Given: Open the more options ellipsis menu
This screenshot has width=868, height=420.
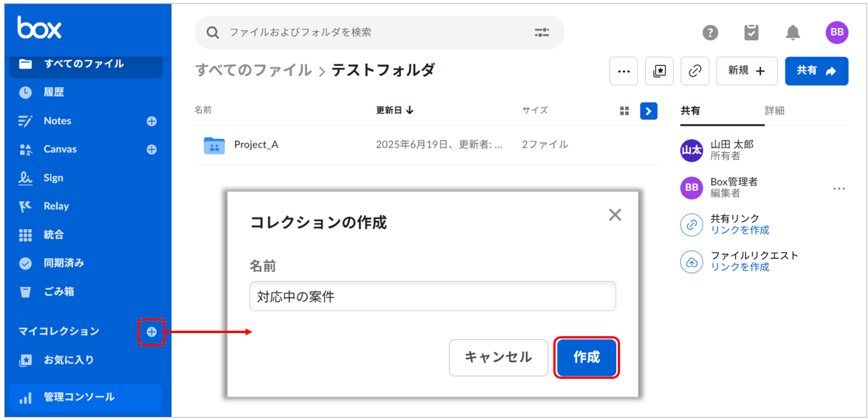Looking at the screenshot, I should (x=623, y=71).
